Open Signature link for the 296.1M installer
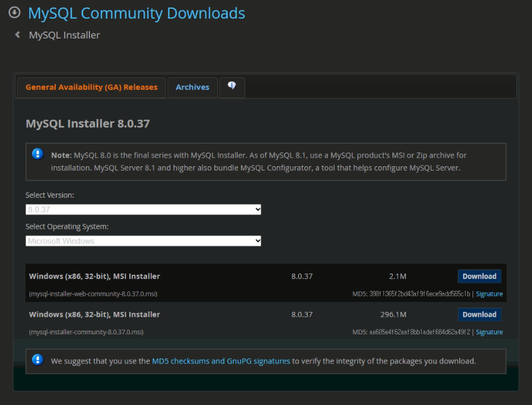532x405 pixels. [x=489, y=332]
